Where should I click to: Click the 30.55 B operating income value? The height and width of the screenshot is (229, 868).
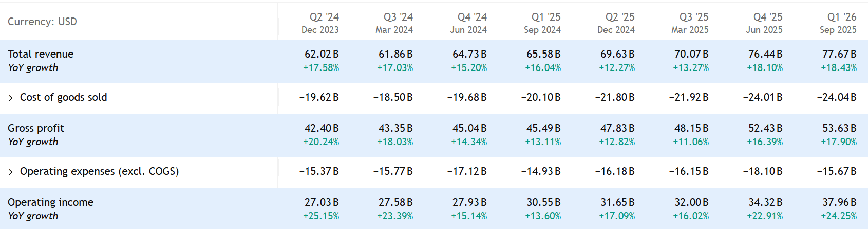click(x=543, y=202)
